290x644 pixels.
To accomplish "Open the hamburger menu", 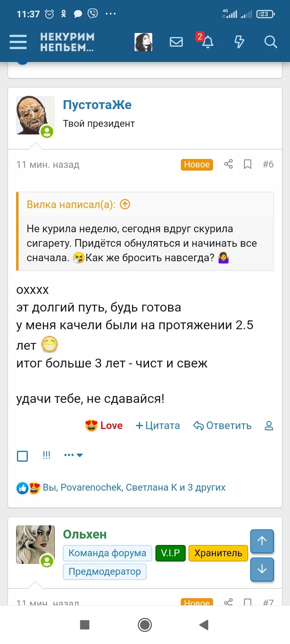I will [x=18, y=41].
